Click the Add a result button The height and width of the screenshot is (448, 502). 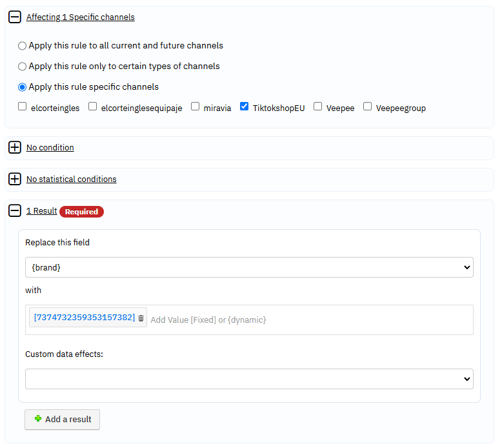(x=62, y=420)
